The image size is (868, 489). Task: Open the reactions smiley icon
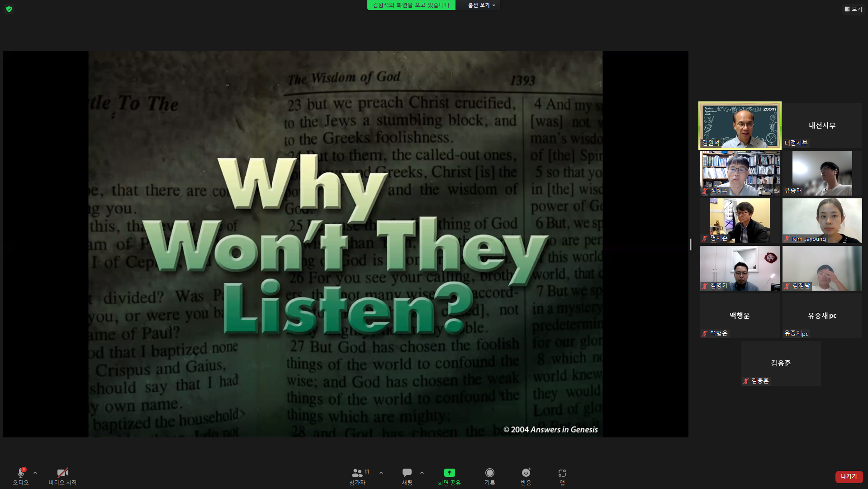[526, 473]
